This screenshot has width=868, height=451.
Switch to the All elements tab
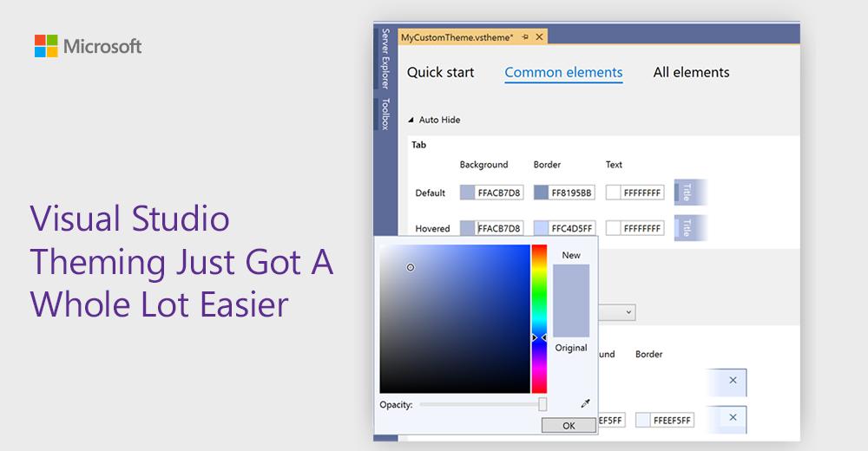coord(692,73)
